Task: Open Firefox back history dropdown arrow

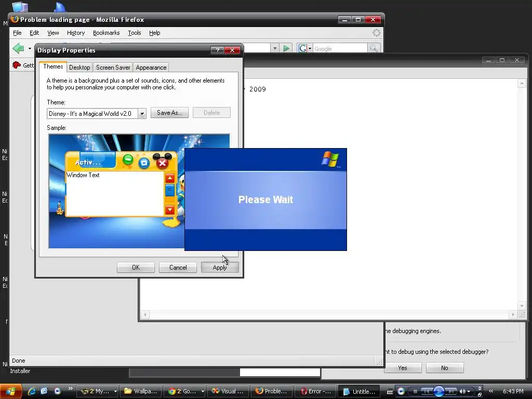Action: (x=30, y=48)
